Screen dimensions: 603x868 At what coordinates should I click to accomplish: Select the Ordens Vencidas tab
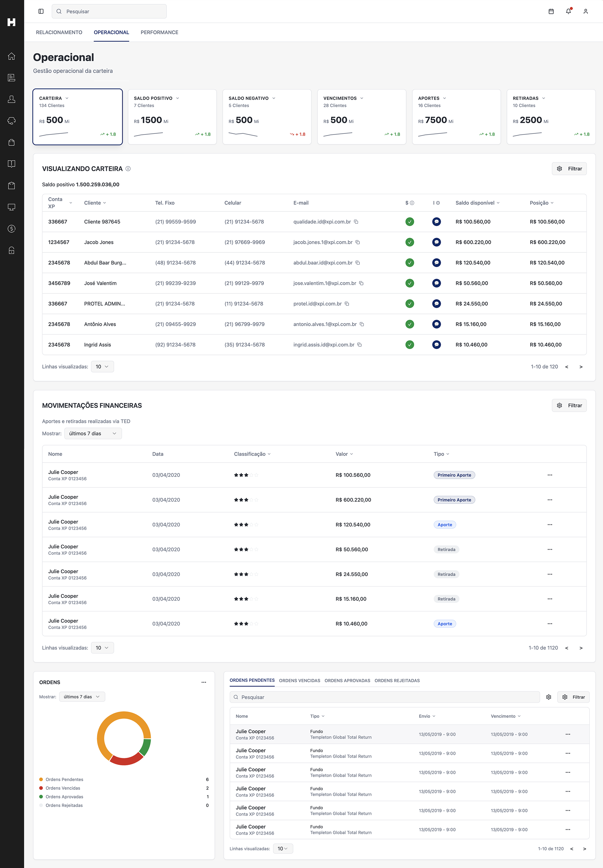click(x=299, y=681)
